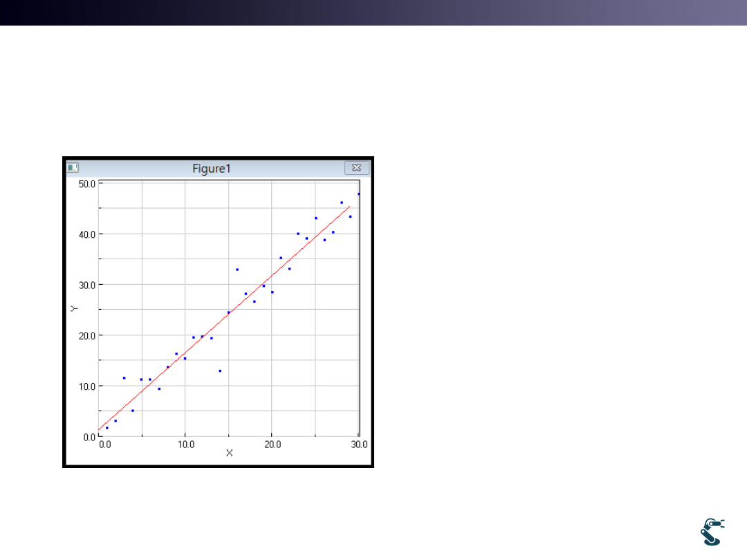Click the 30.0 tick label on Y axis

pyautogui.click(x=86, y=285)
